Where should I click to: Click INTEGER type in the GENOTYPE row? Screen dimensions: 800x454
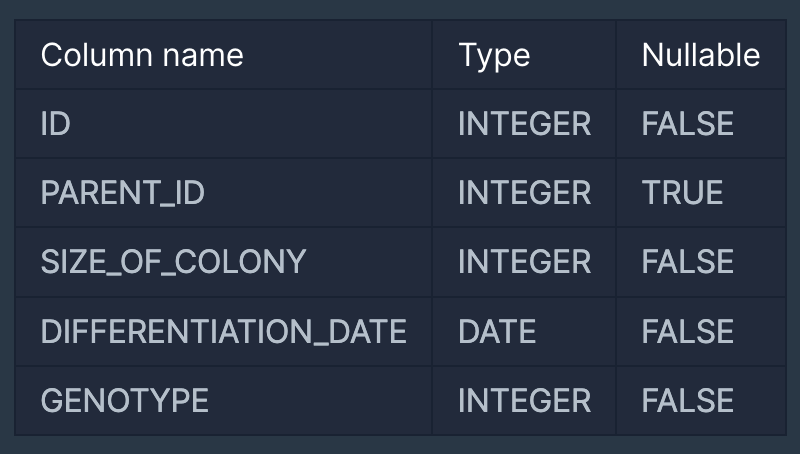[x=524, y=401]
